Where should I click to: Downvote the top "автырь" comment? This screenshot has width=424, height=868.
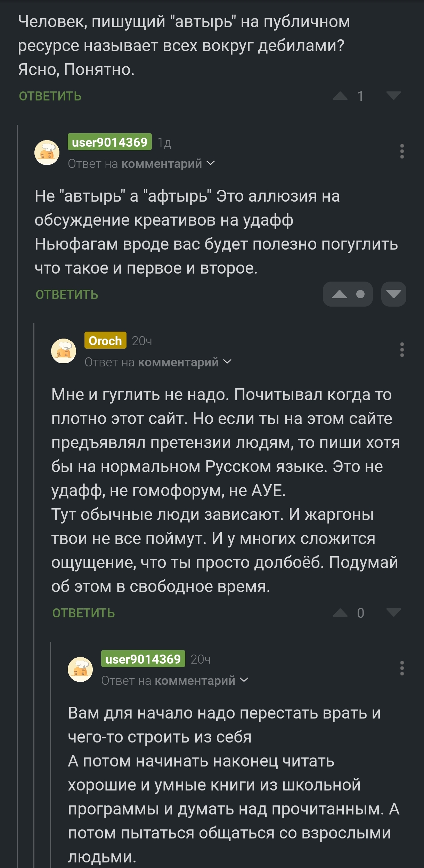393,96
